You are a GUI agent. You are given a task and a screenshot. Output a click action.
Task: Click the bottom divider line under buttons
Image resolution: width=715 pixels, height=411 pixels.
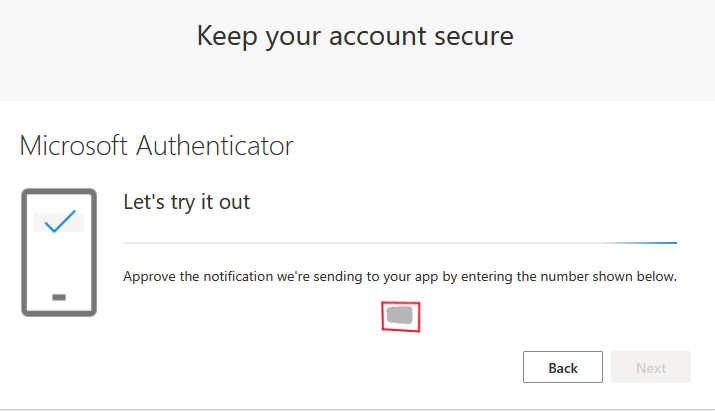click(x=357, y=408)
